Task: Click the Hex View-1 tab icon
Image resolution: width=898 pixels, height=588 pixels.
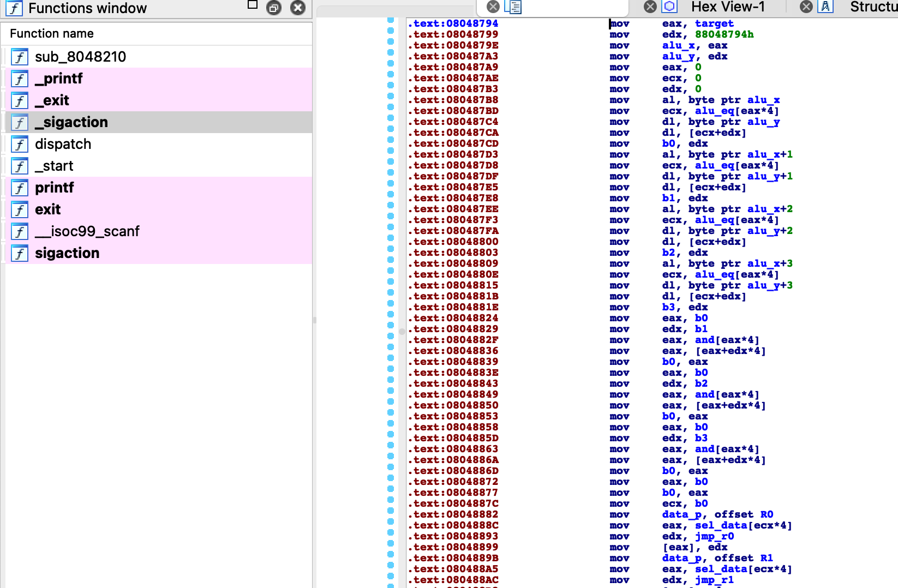Action: 669,7
